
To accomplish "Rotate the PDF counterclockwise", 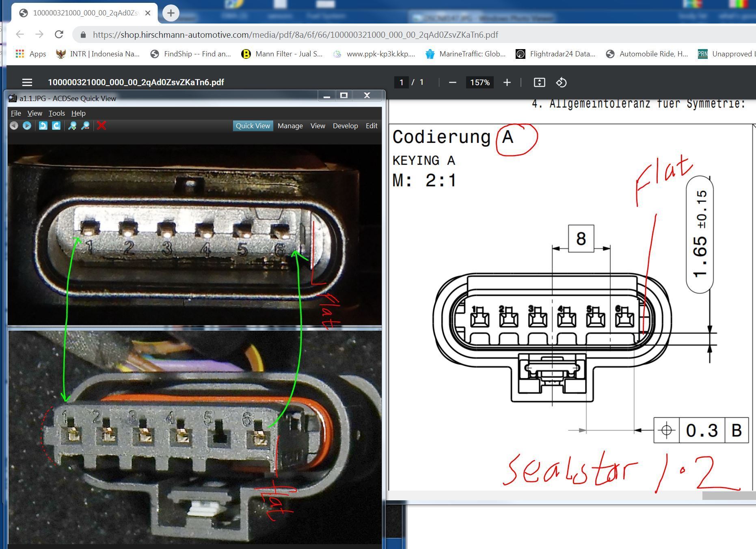I will coord(561,82).
